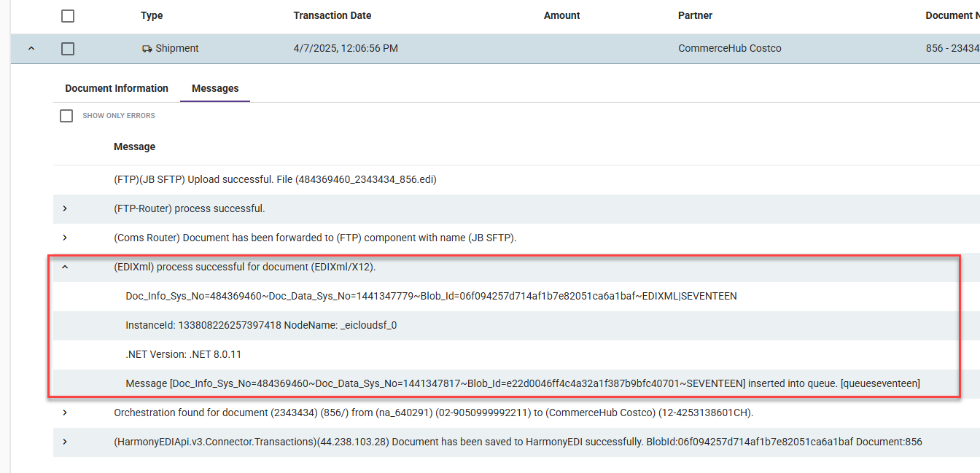This screenshot has width=980, height=473.
Task: Click CommerceHub Costco partner cell
Action: pos(729,49)
